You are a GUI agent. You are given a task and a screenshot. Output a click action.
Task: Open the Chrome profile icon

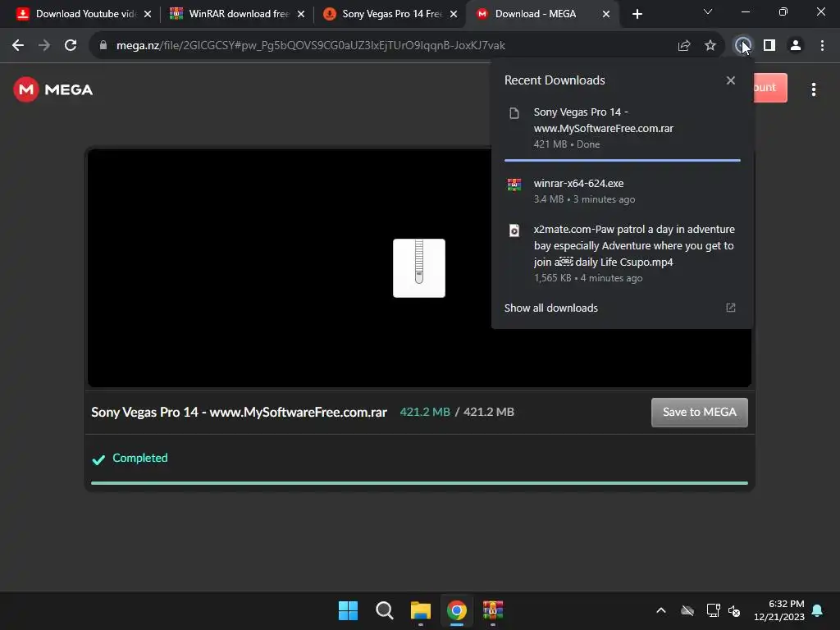[796, 46]
